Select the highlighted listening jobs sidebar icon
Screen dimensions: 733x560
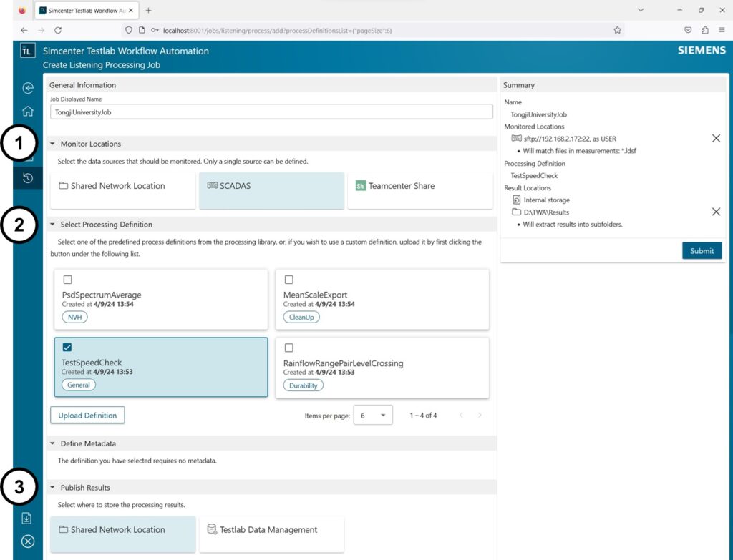[27, 177]
